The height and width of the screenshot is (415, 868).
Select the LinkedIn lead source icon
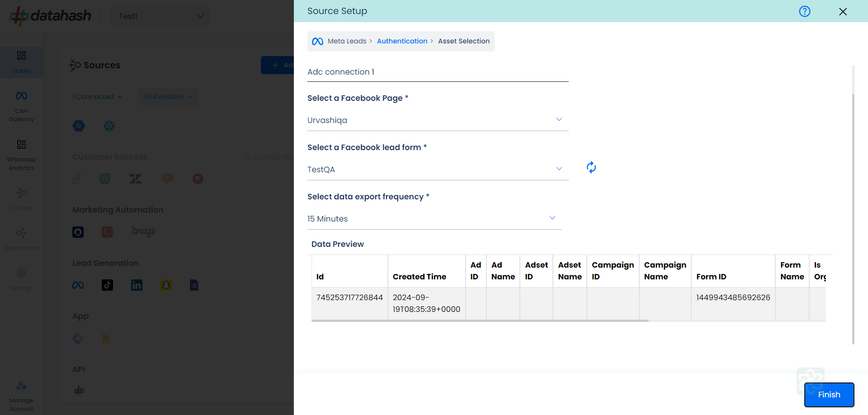point(137,285)
